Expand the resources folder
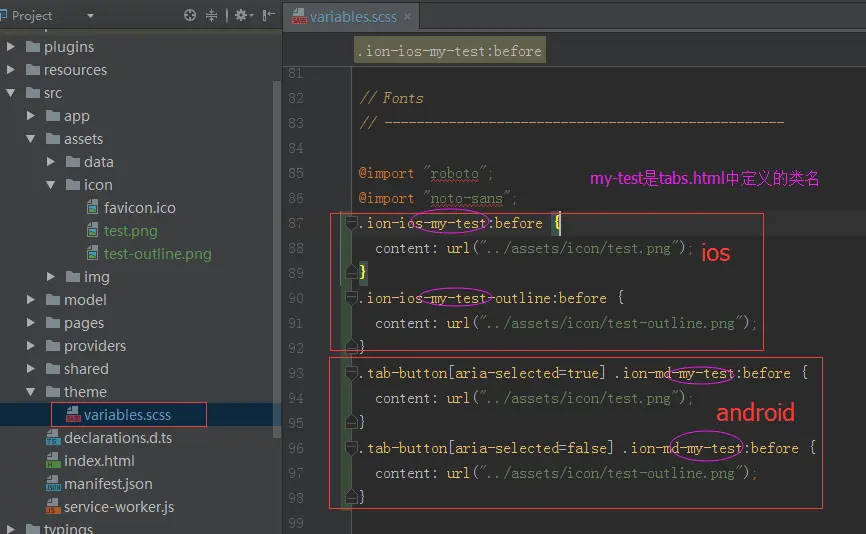Screen dimensions: 866x534 pyautogui.click(x=10, y=70)
